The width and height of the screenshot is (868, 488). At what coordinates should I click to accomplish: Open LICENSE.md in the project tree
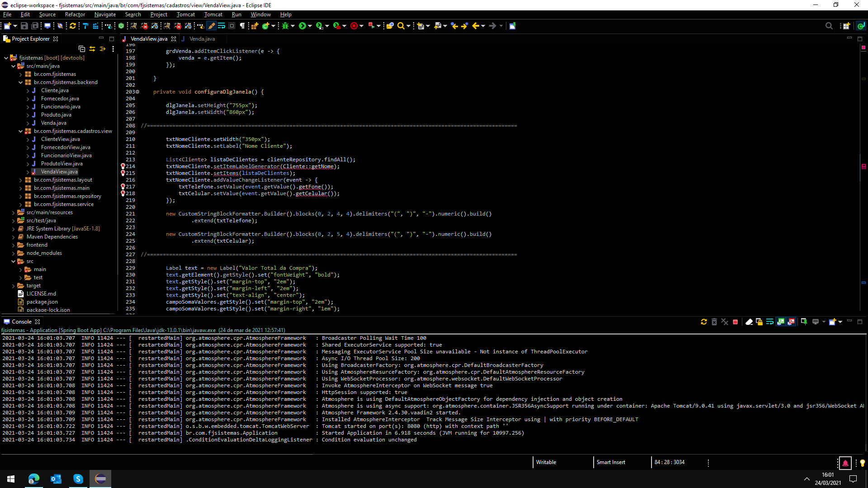click(41, 294)
